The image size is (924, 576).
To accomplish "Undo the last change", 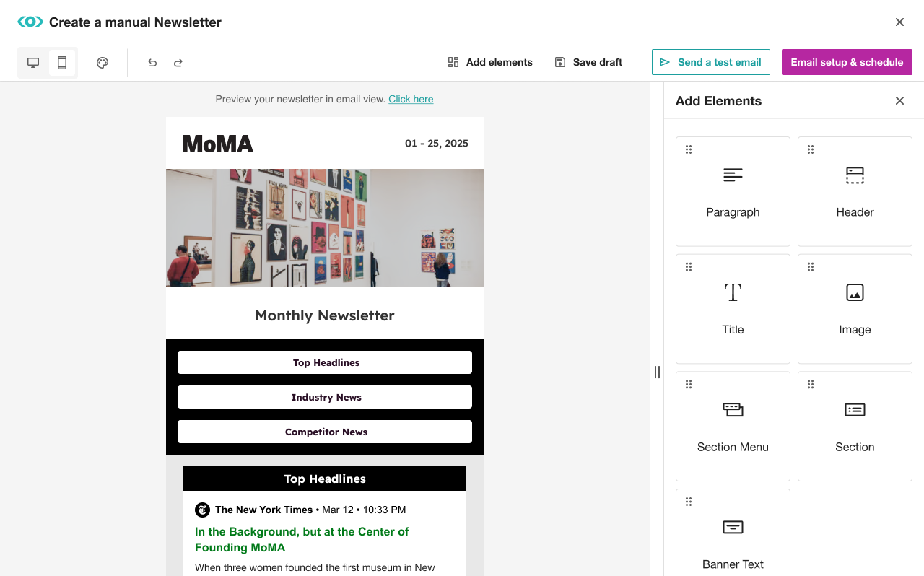I will click(152, 63).
